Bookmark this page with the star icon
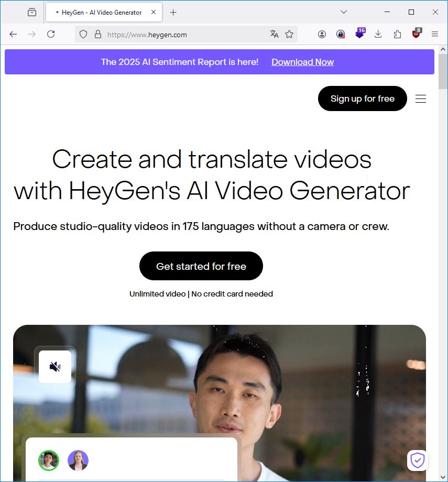Image resolution: width=448 pixels, height=482 pixels. click(x=289, y=34)
